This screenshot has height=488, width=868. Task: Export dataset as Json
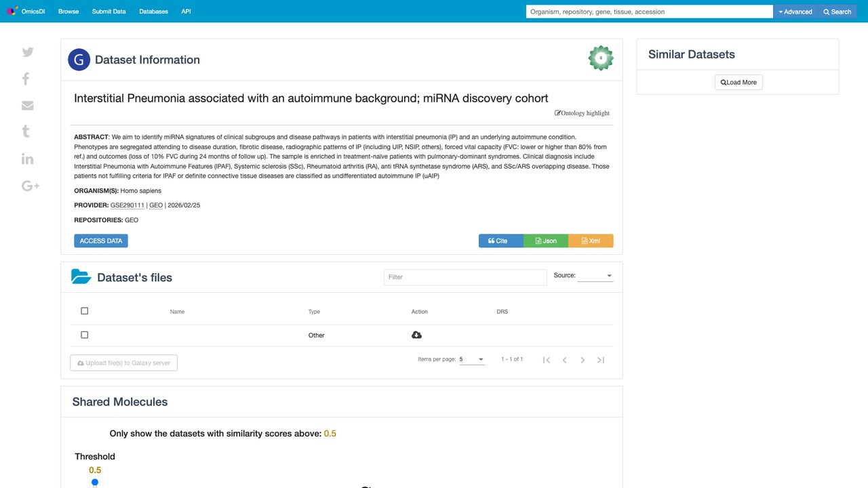coord(546,241)
